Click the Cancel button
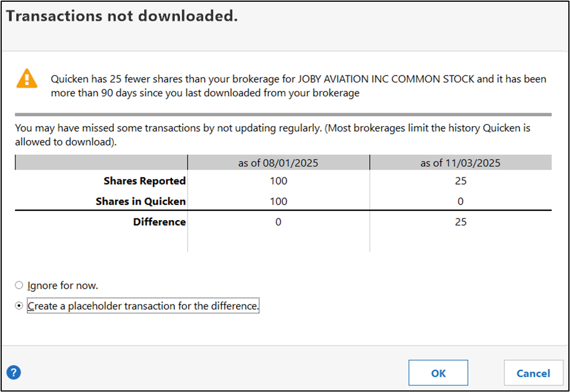Screen dimensions: 570x392 coord(533,373)
